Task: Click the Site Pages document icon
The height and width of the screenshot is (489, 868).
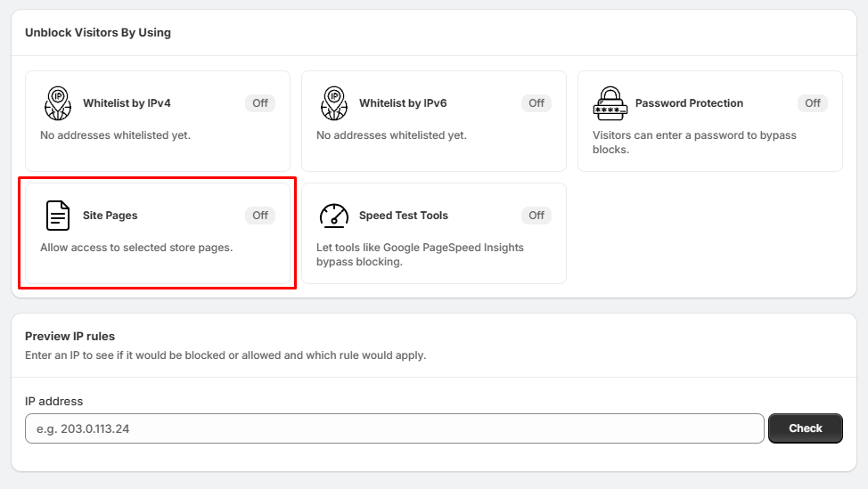Action: click(58, 216)
